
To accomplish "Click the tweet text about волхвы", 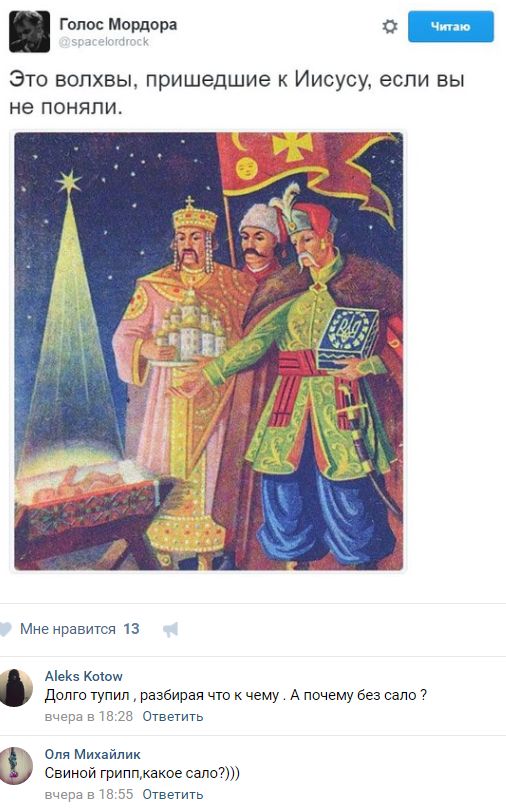I will 237,93.
